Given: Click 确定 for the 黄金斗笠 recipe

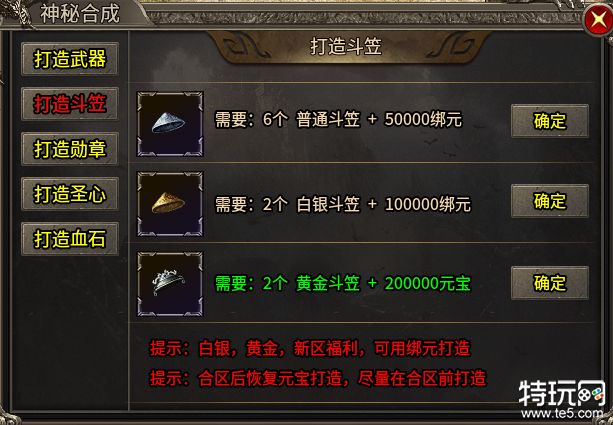Looking at the screenshot, I should 550,283.
